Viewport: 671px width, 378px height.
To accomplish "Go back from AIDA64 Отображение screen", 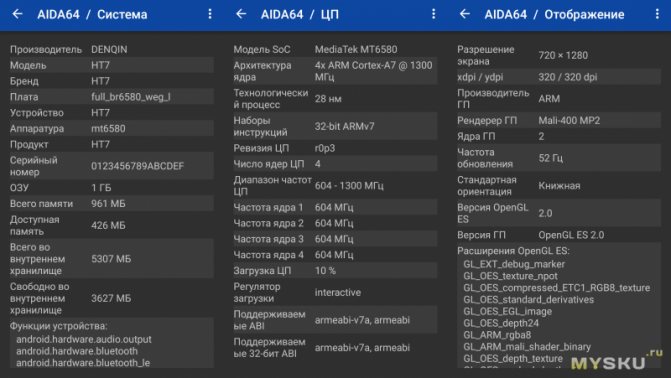I will pos(465,14).
